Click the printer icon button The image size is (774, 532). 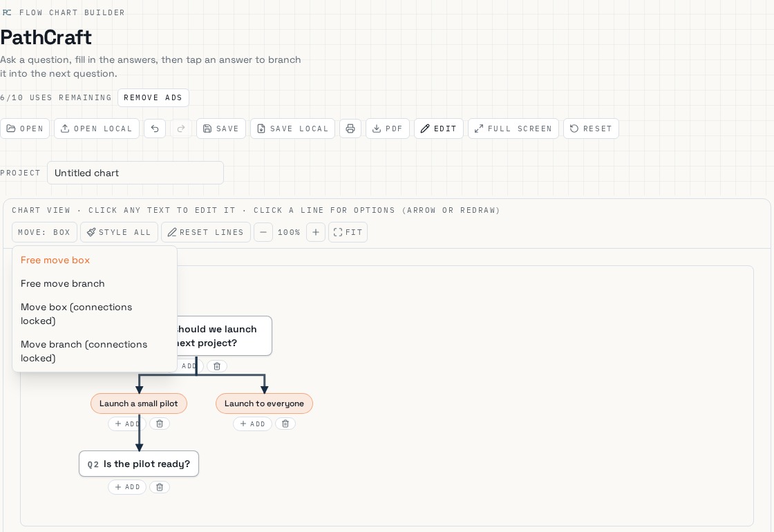(x=350, y=129)
